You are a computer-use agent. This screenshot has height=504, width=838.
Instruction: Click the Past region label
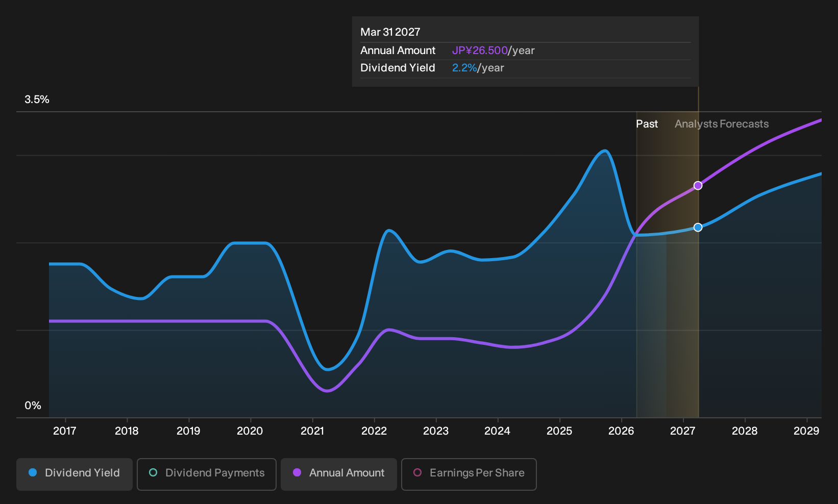pos(647,124)
